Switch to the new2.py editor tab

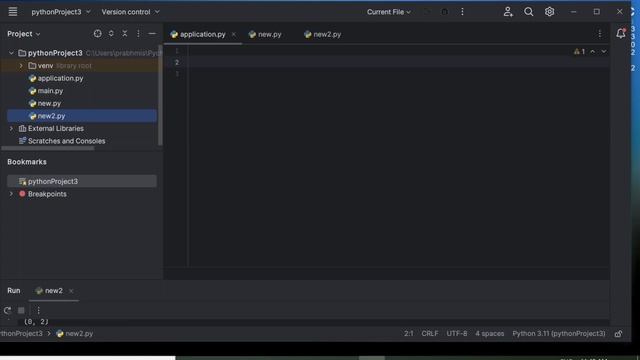pyautogui.click(x=322, y=34)
